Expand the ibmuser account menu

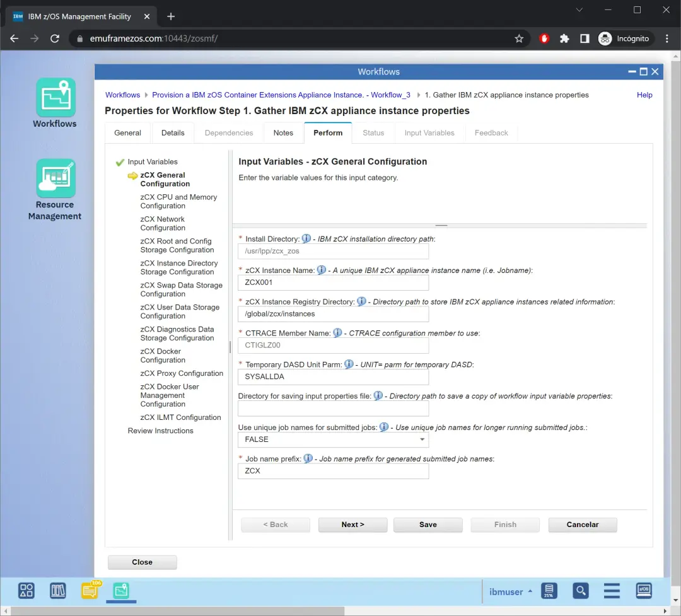click(510, 591)
